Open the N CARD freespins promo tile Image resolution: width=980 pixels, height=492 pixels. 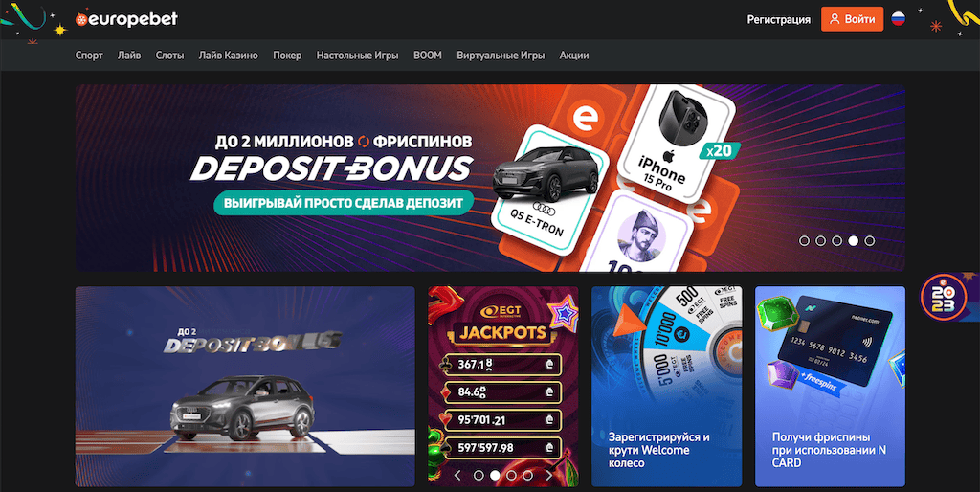[830, 387]
